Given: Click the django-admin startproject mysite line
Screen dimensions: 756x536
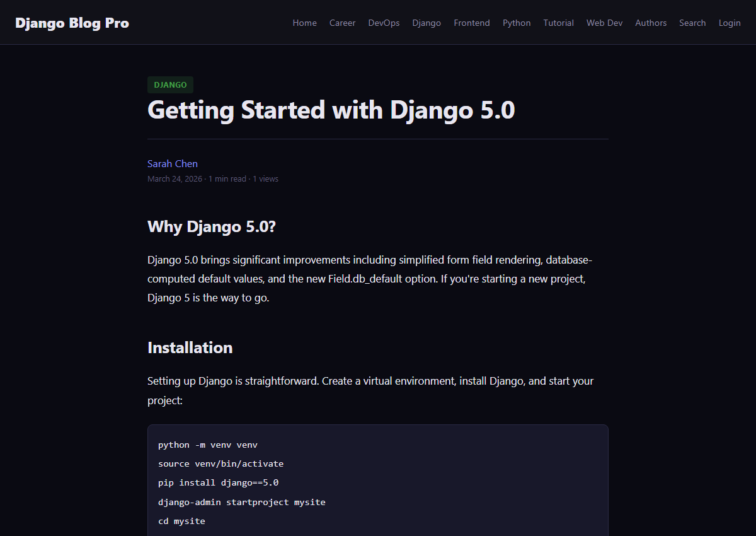Looking at the screenshot, I should click(x=241, y=502).
